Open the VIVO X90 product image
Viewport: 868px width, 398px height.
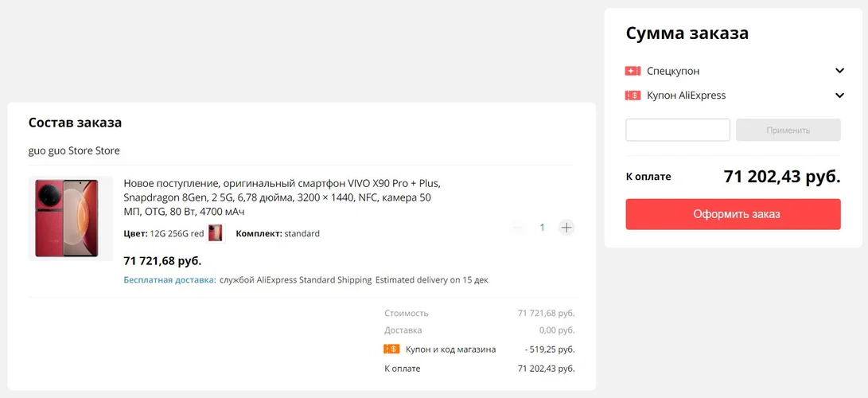pyautogui.click(x=71, y=218)
